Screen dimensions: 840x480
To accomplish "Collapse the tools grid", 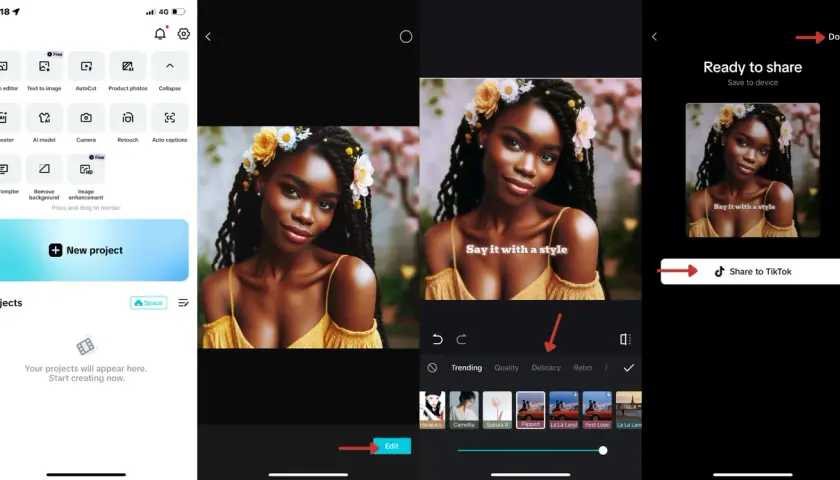I will tap(169, 72).
